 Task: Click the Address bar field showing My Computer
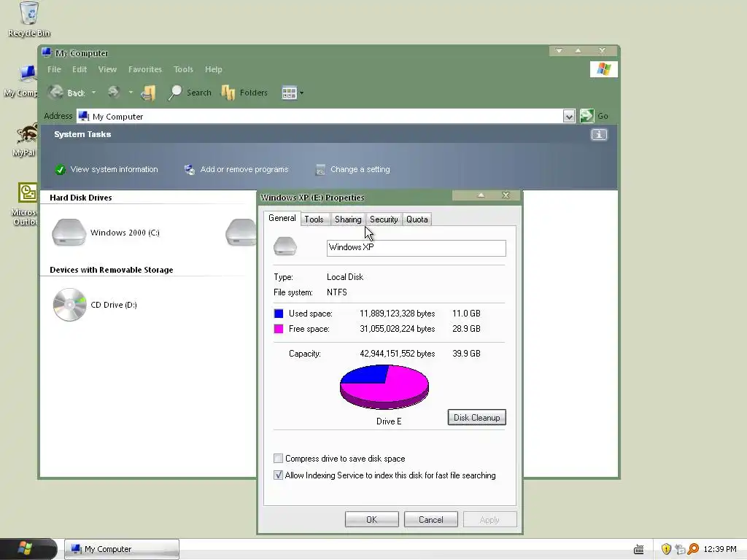[x=320, y=116]
